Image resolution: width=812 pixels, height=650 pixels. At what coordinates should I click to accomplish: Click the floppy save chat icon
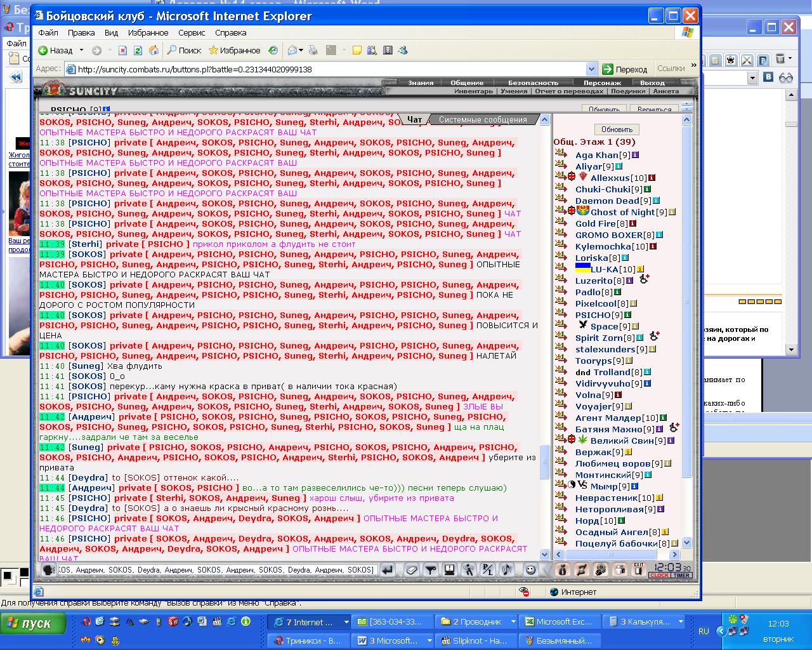(449, 569)
